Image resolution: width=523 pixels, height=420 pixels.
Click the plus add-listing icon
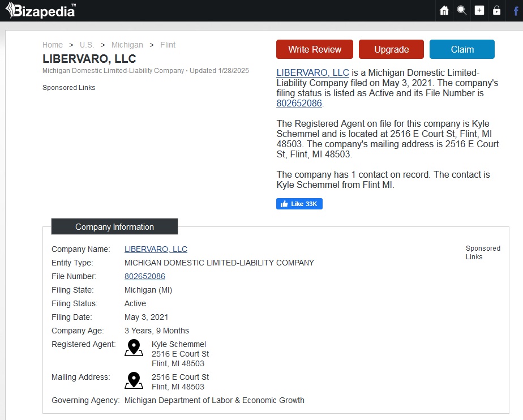pyautogui.click(x=479, y=11)
